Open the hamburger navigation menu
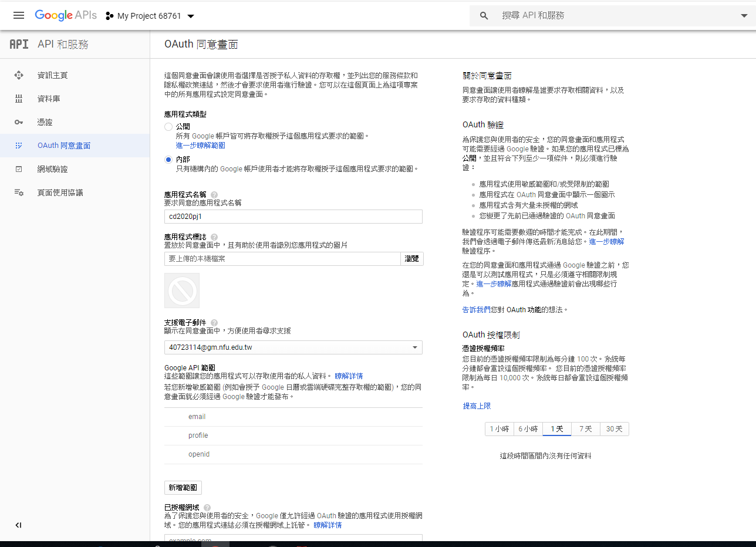Image resolution: width=756 pixels, height=547 pixels. [x=19, y=16]
